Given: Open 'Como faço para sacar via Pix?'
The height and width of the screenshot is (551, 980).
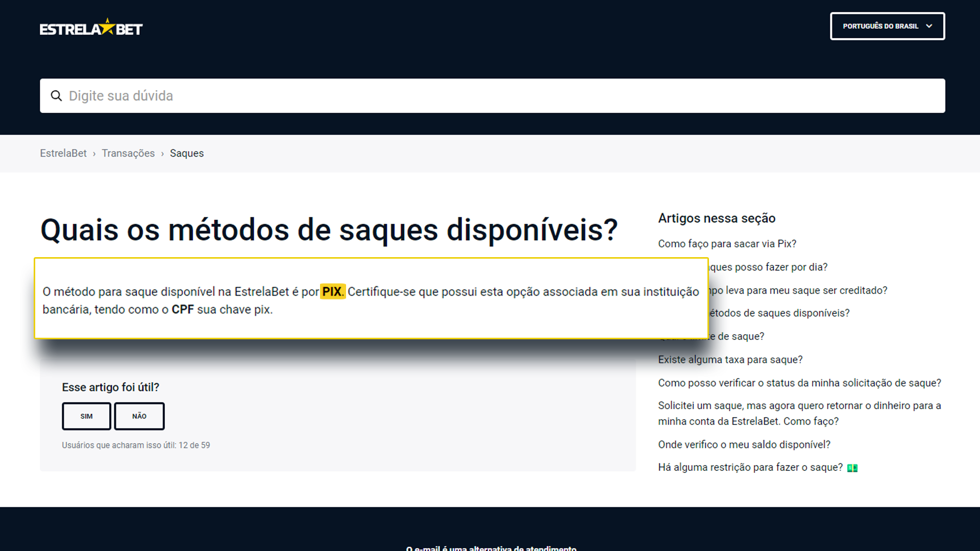Looking at the screenshot, I should (x=727, y=244).
